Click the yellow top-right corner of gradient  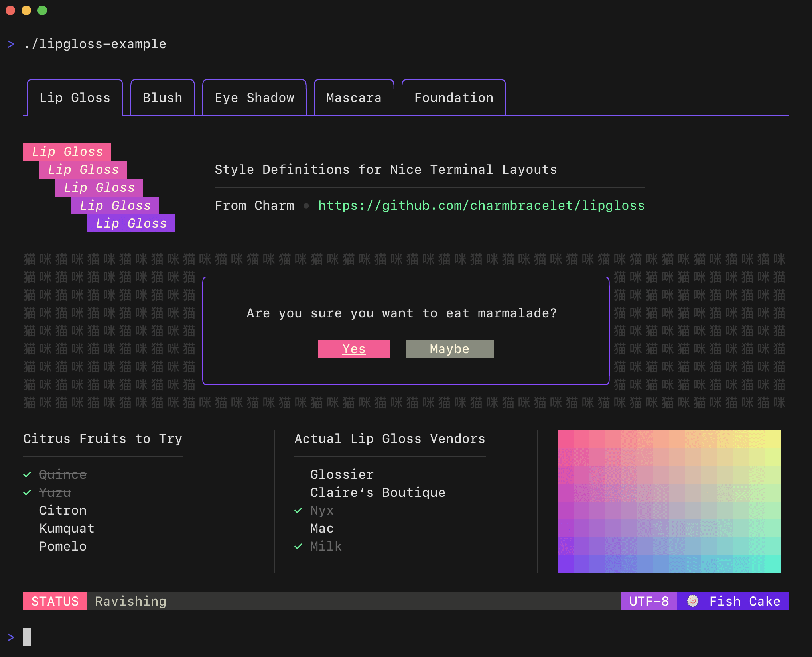click(x=772, y=439)
